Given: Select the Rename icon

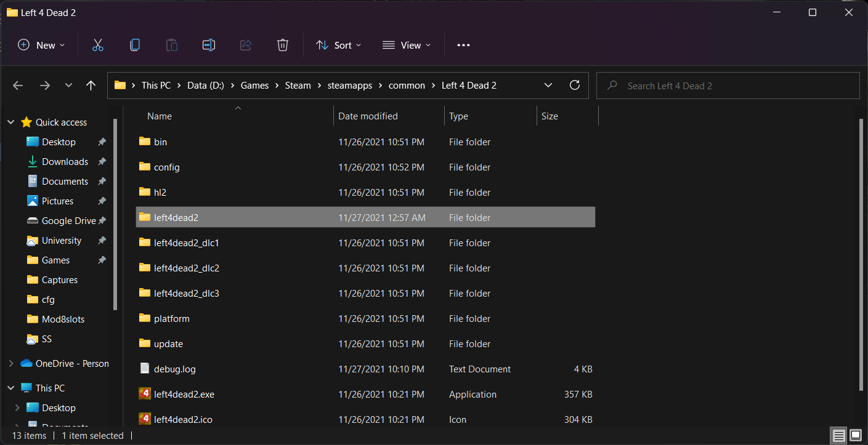Looking at the screenshot, I should [208, 44].
